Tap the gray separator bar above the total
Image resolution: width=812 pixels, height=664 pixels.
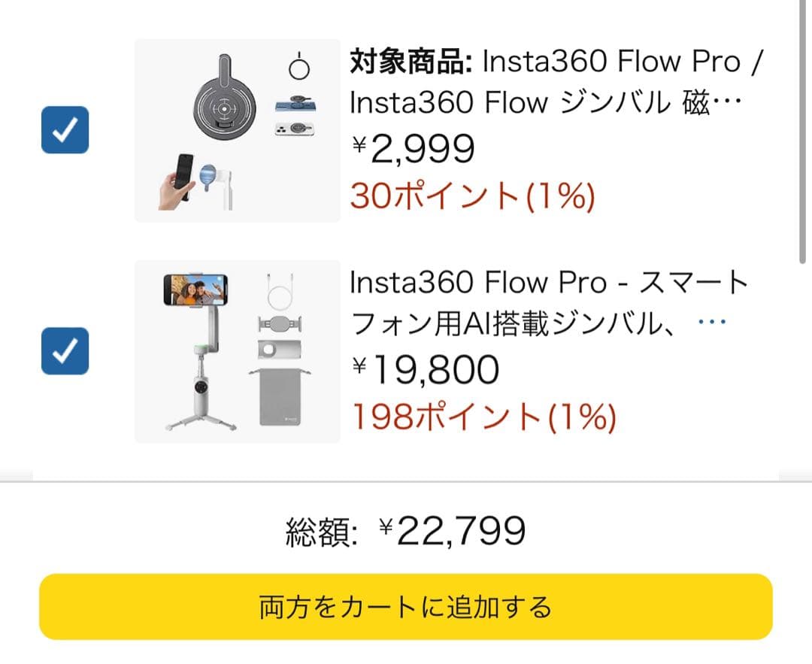coord(406,481)
